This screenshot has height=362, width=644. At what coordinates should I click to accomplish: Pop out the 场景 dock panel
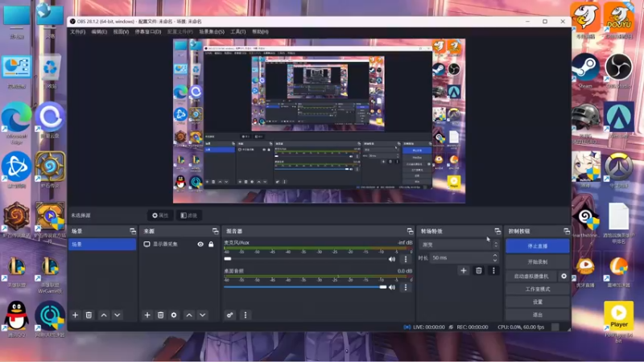pos(133,232)
